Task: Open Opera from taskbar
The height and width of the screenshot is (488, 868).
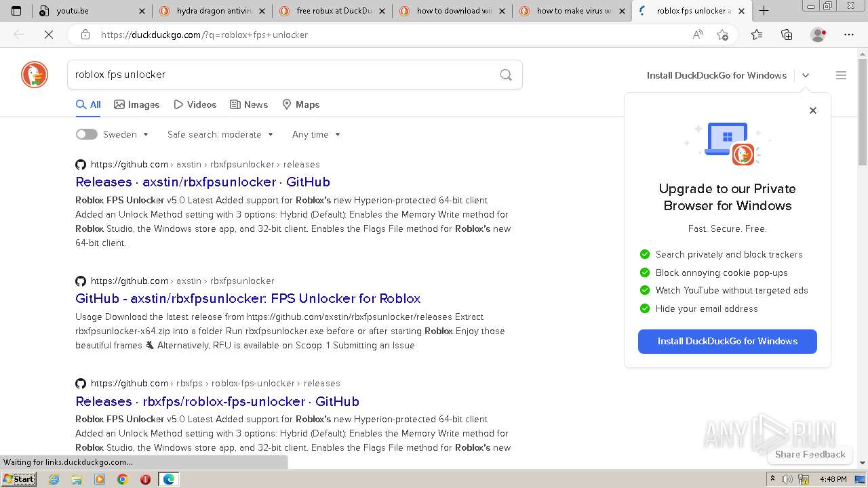Action: coord(145,479)
